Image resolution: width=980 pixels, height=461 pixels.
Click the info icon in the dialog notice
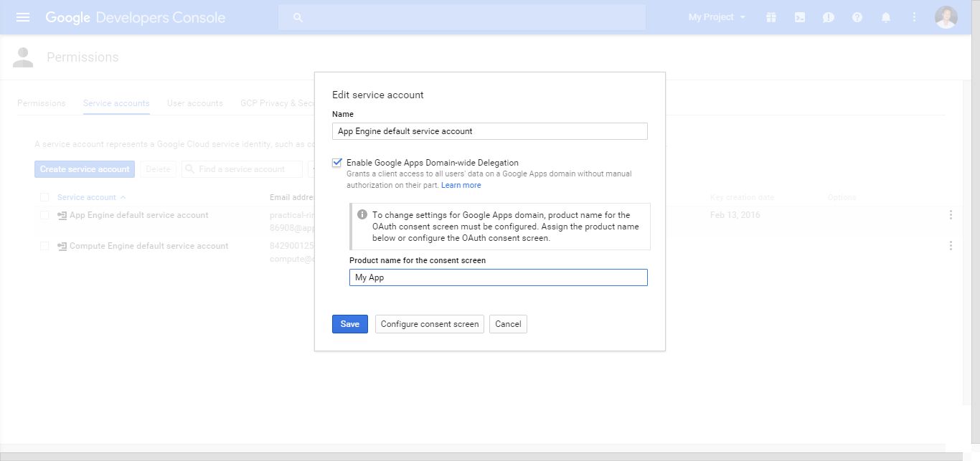pos(362,214)
